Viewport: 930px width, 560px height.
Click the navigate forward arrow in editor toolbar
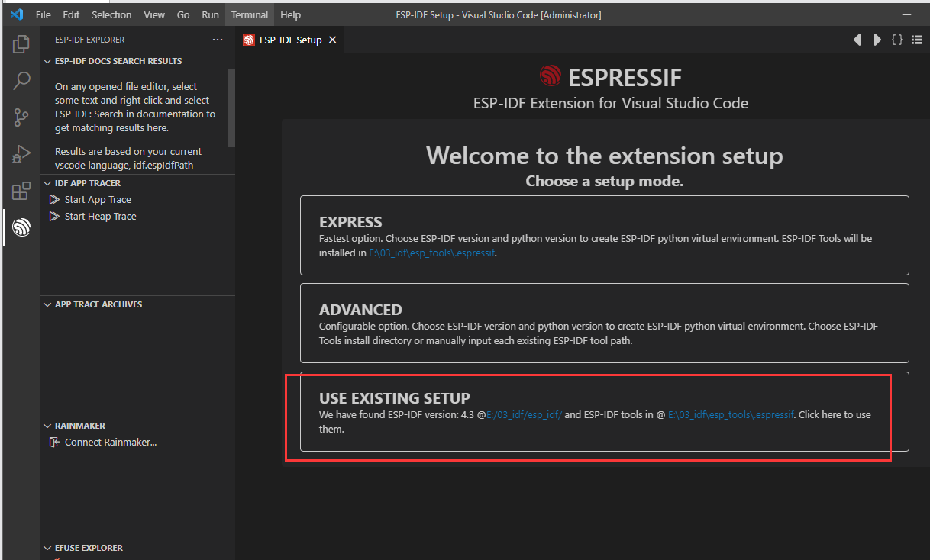(x=877, y=40)
